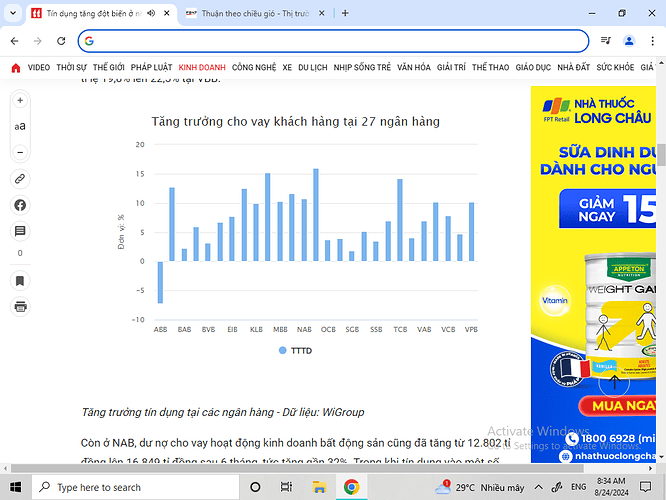This screenshot has height=500, width=666.
Task: Close the 'Tín dụng tăng đột biến' tab
Action: click(167, 14)
